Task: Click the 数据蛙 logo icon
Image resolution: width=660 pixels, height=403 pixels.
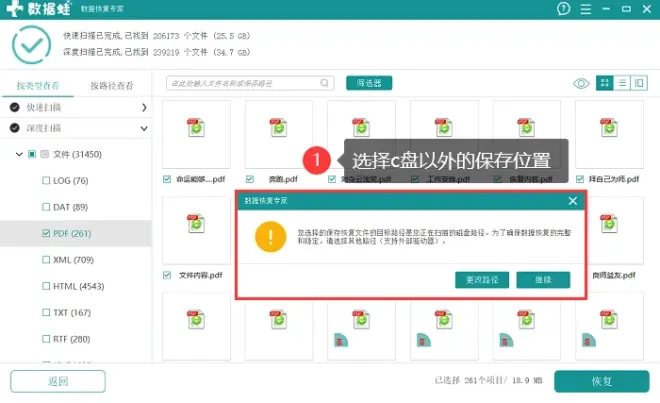Action: pos(14,8)
